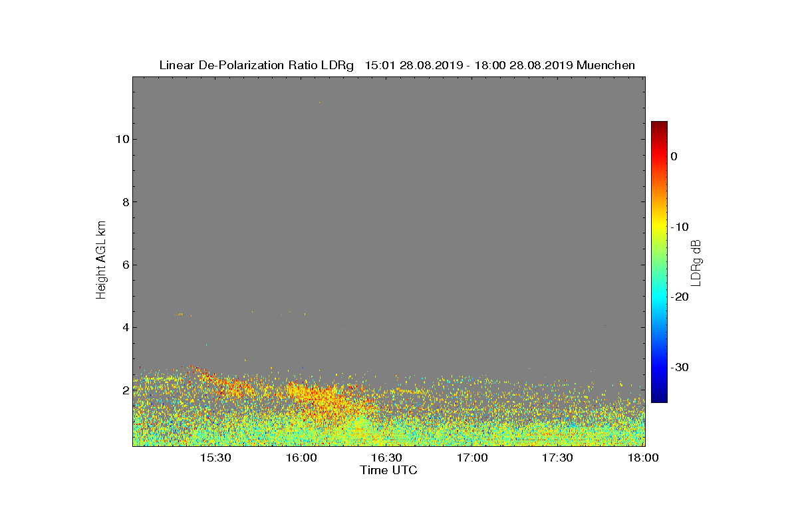This screenshot has height=532, width=798.
Task: Click the plot title 'Linear De-Polarization Ratio LDRg'
Action: coord(256,65)
